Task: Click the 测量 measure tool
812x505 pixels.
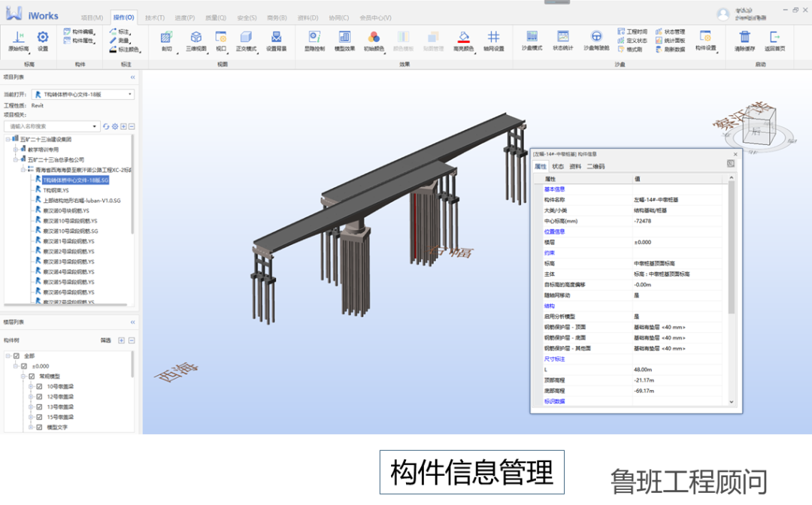Action: click(120, 41)
